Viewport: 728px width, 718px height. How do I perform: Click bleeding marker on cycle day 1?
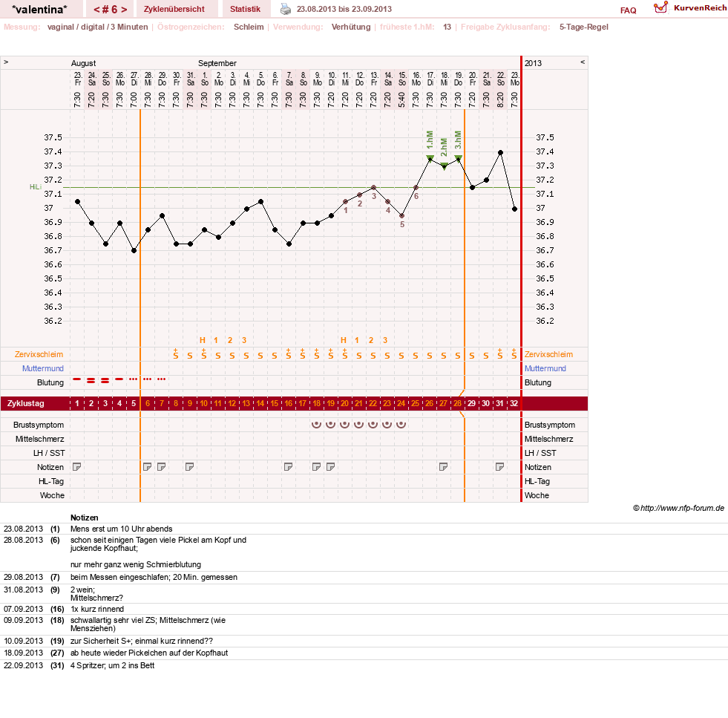(x=77, y=379)
